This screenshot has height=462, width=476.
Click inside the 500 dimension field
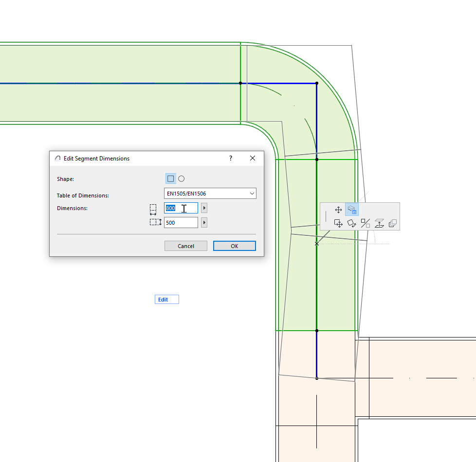[x=181, y=222]
